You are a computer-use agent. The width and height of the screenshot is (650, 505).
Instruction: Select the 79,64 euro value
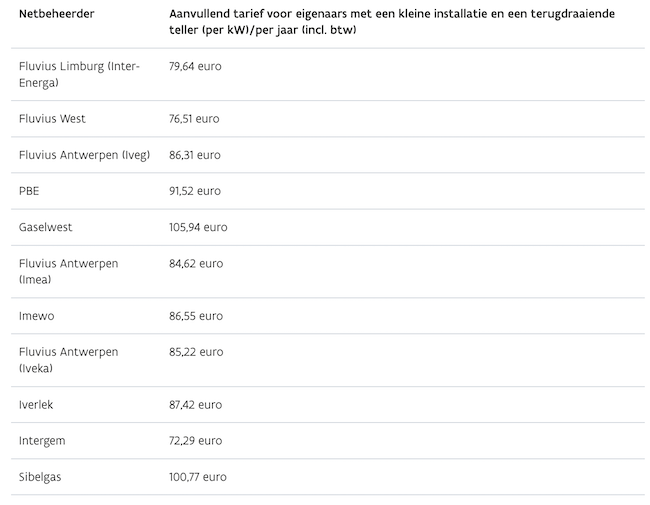pos(195,66)
